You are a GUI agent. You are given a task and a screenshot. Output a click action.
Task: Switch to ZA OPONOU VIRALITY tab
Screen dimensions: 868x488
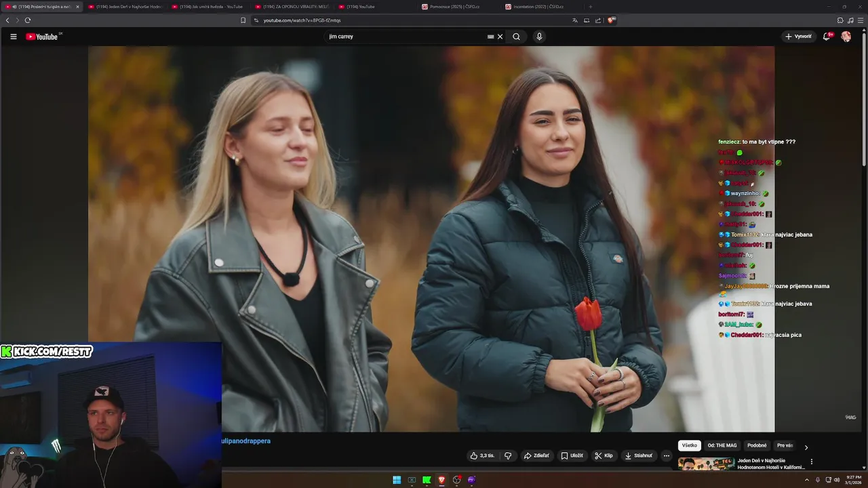pyautogui.click(x=292, y=7)
